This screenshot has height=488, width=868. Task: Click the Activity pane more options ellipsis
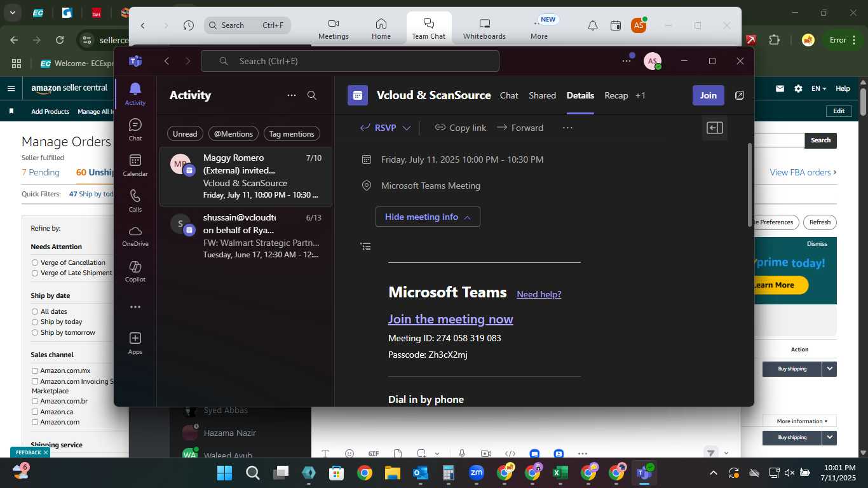point(292,95)
